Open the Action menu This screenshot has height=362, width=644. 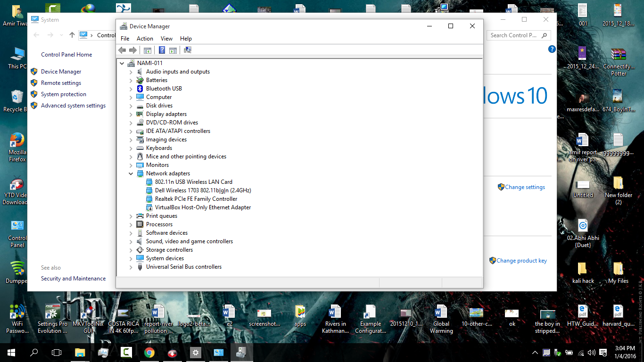pos(145,38)
